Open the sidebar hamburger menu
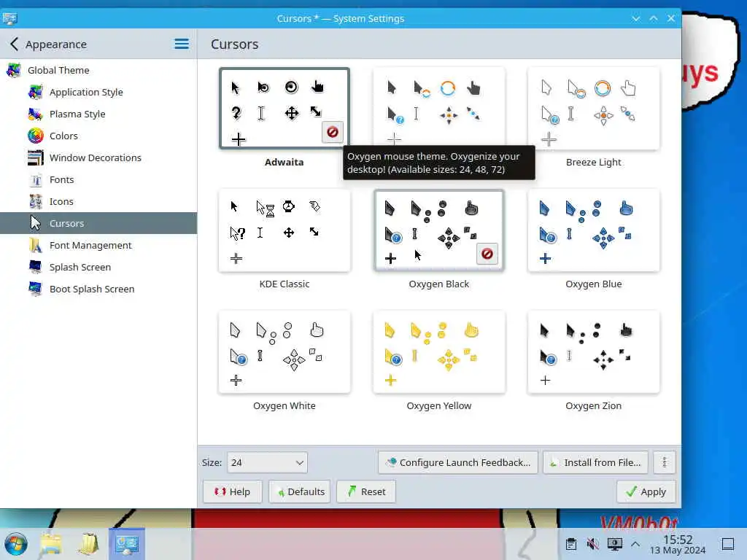The height and width of the screenshot is (560, 747). 182,44
